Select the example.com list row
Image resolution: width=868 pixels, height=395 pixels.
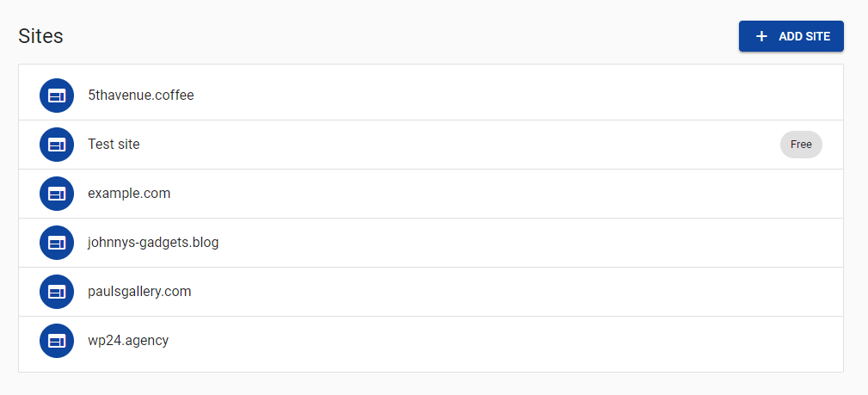click(x=431, y=194)
